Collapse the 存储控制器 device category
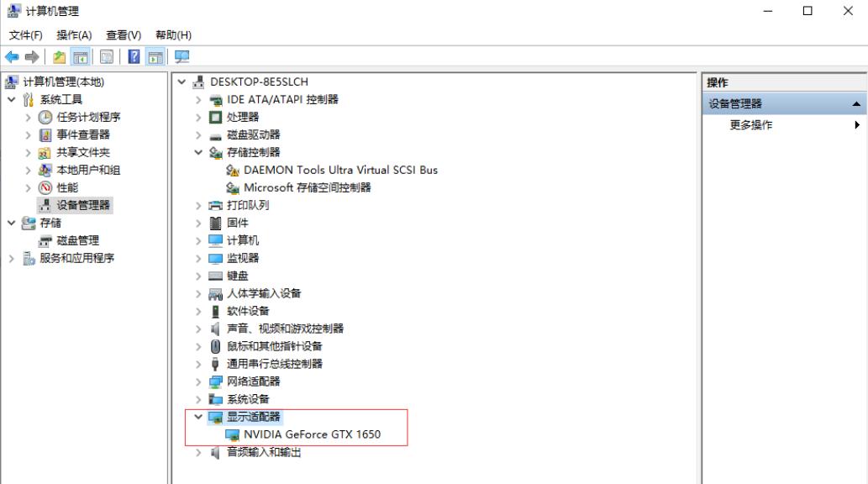 point(198,152)
